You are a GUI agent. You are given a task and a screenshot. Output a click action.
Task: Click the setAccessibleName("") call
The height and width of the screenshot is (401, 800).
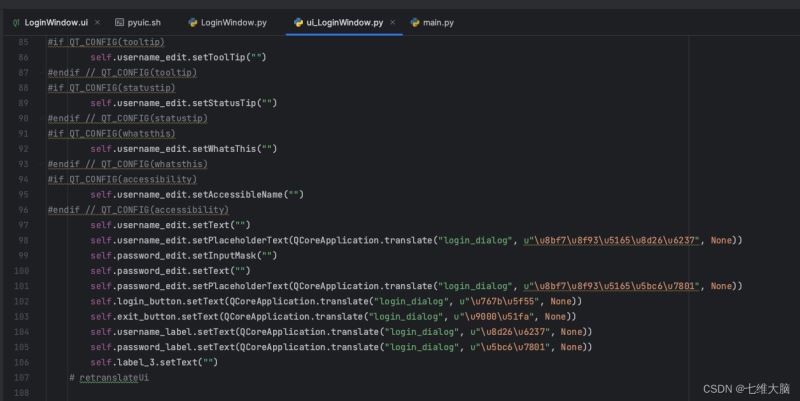[x=248, y=194]
